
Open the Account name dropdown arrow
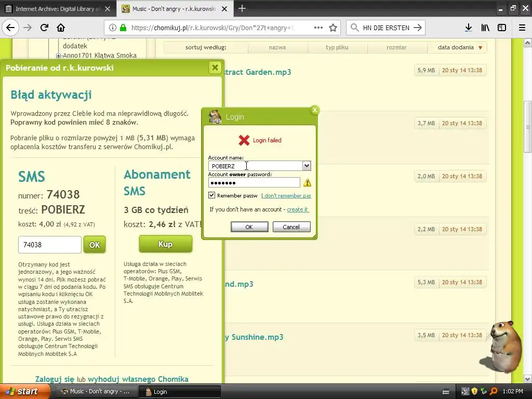pyautogui.click(x=307, y=166)
